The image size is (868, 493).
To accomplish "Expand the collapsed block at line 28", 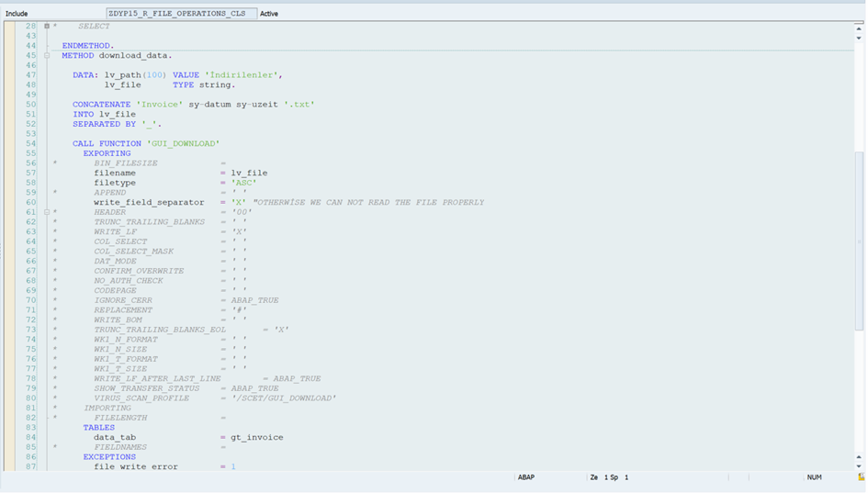I will [x=47, y=26].
